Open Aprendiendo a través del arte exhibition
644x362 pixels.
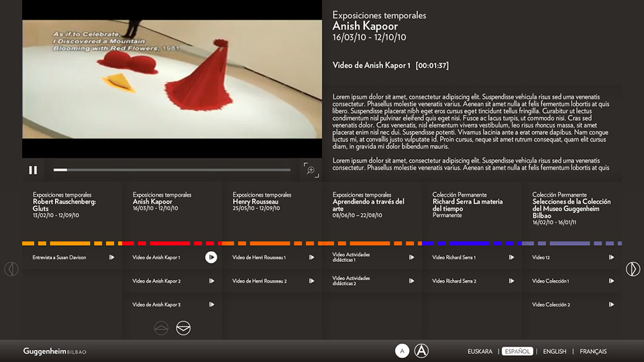click(368, 205)
